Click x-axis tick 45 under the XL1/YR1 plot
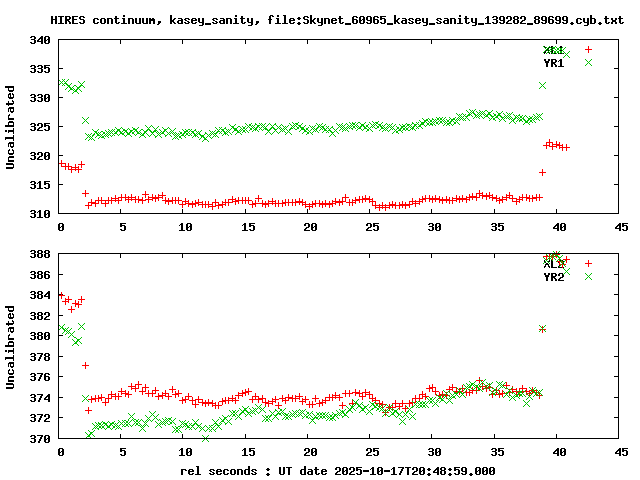The width and height of the screenshot is (640, 480). pos(621,227)
